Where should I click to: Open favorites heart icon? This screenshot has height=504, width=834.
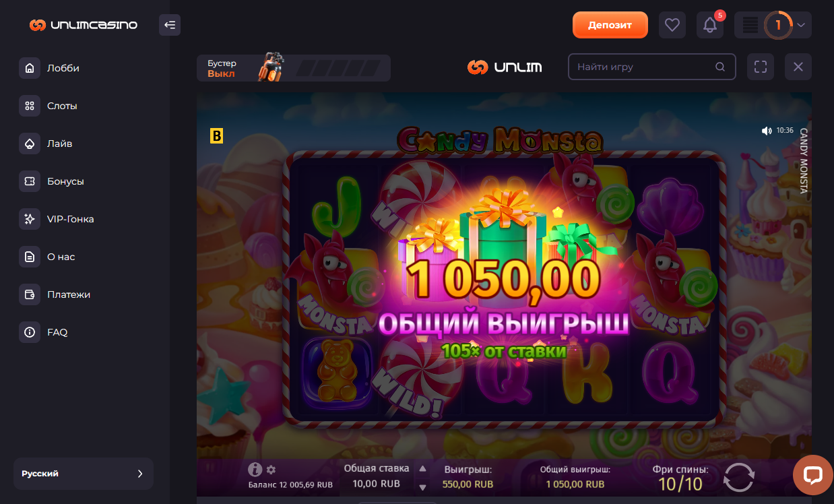point(672,25)
